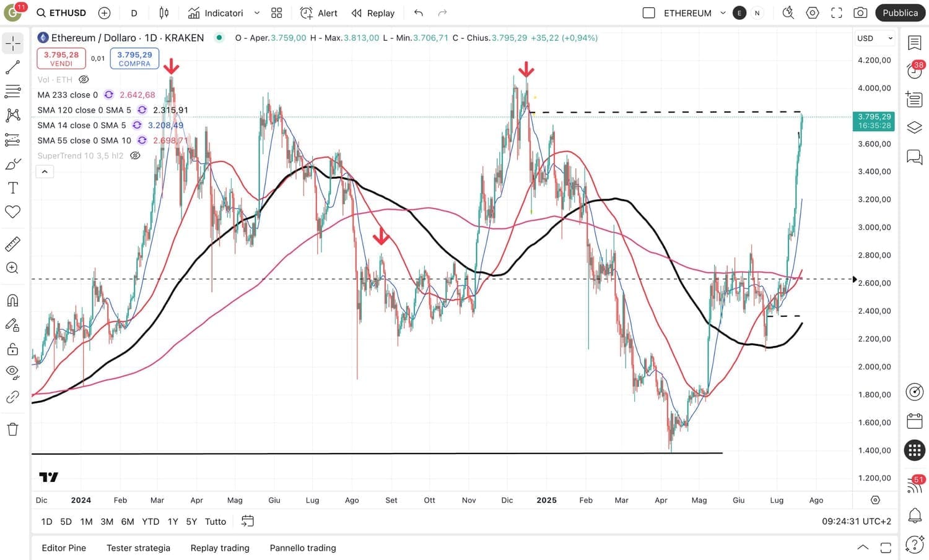The width and height of the screenshot is (929, 560).
Task: Open the Editor Pine tab
Action: pyautogui.click(x=64, y=548)
